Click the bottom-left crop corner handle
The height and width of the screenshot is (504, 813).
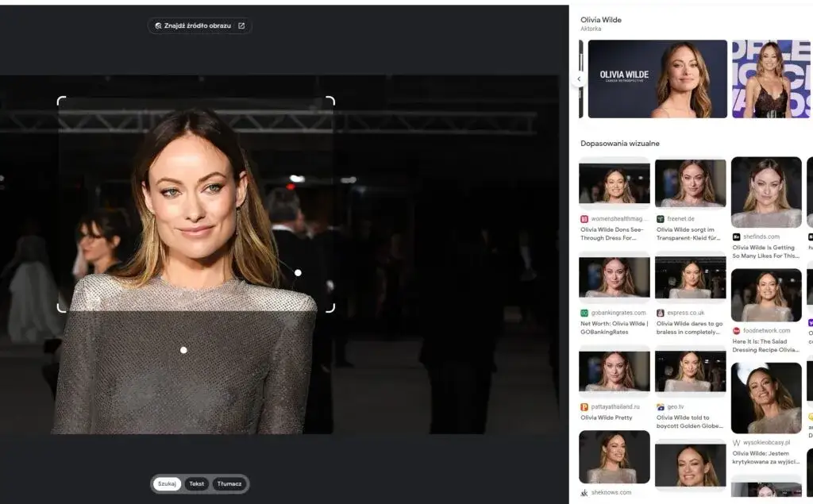click(x=62, y=307)
